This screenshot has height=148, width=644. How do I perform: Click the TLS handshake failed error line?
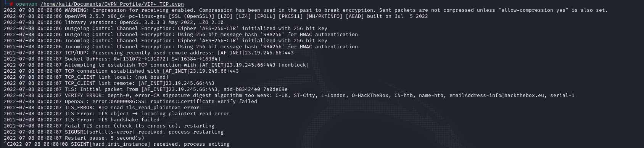[82, 120]
